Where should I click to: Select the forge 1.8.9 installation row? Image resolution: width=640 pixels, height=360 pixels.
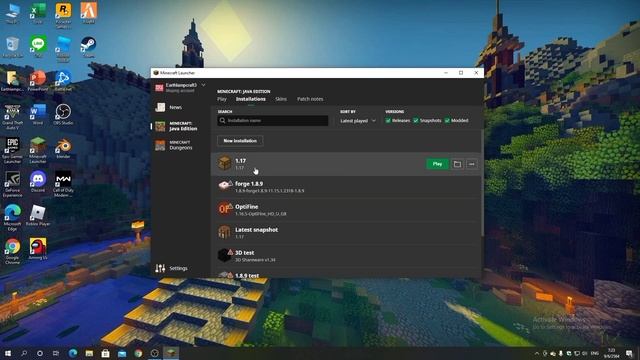(x=346, y=187)
